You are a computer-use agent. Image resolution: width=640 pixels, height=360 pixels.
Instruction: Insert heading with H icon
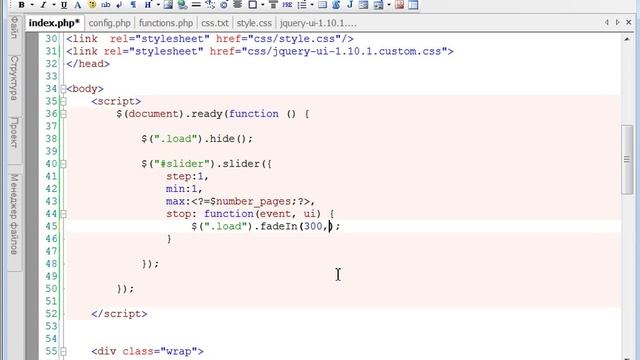(x=148, y=5)
